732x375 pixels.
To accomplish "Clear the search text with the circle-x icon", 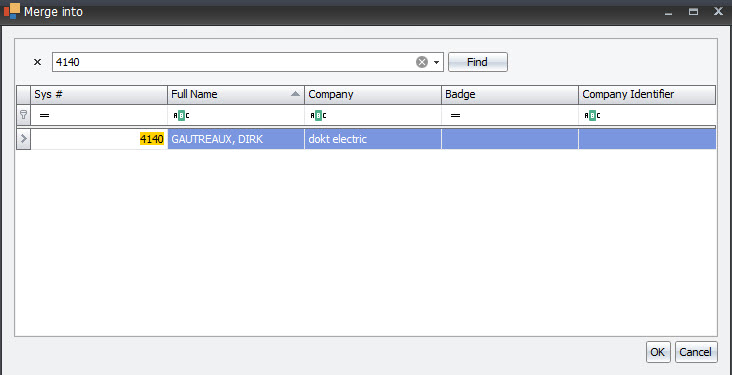I will (x=422, y=62).
